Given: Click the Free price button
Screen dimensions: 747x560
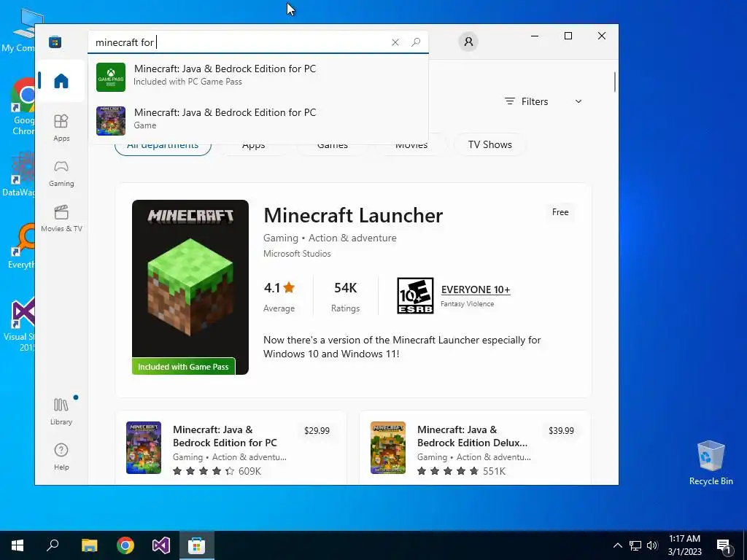Looking at the screenshot, I should tap(560, 212).
